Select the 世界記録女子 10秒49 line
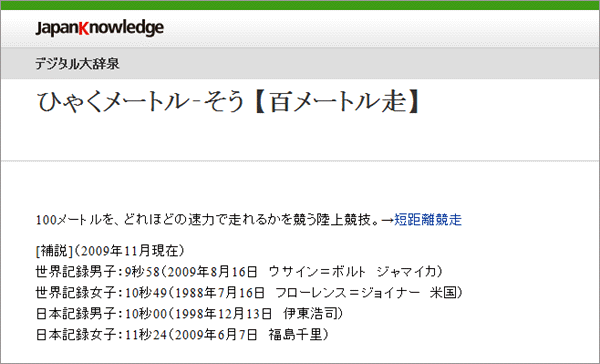The width and height of the screenshot is (600, 364). [249, 293]
